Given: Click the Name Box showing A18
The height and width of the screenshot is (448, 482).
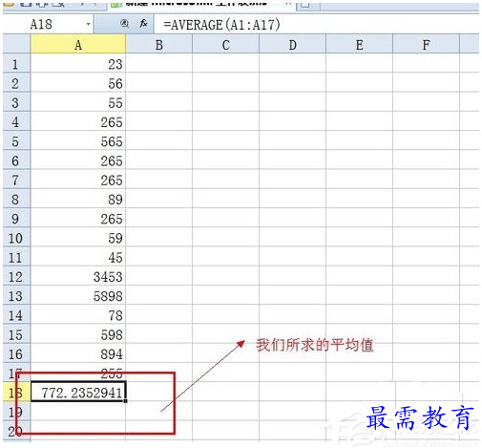Looking at the screenshot, I should click(x=48, y=24).
